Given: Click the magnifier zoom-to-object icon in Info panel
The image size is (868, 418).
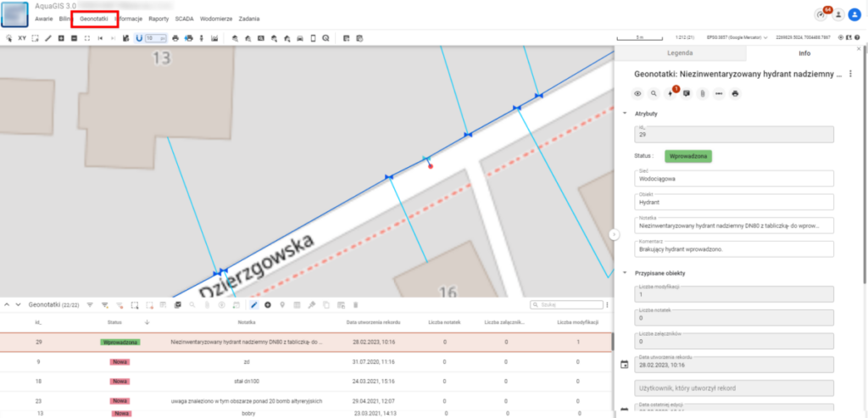Looking at the screenshot, I should 654,93.
